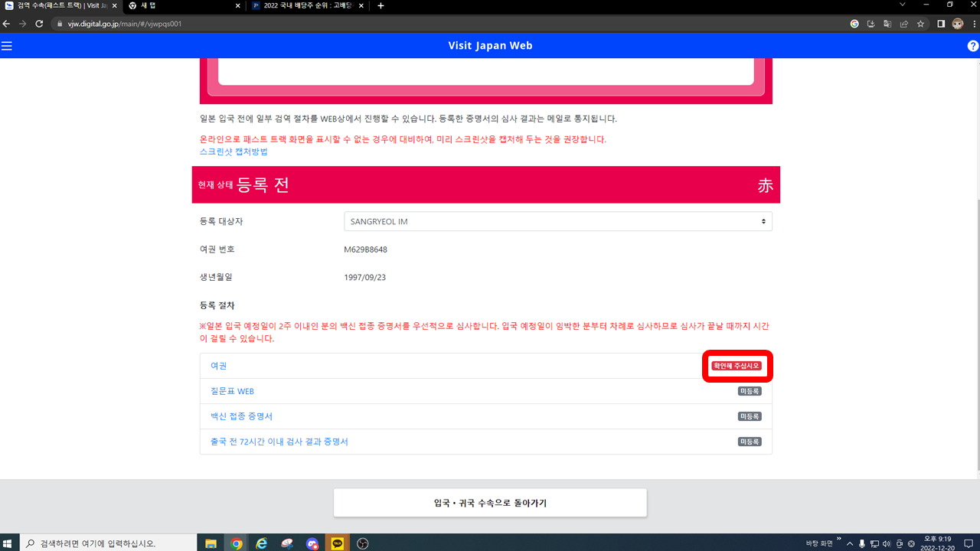Screen dimensions: 980x551
Task: Open the Chrome profile avatar
Action: pos(958,24)
